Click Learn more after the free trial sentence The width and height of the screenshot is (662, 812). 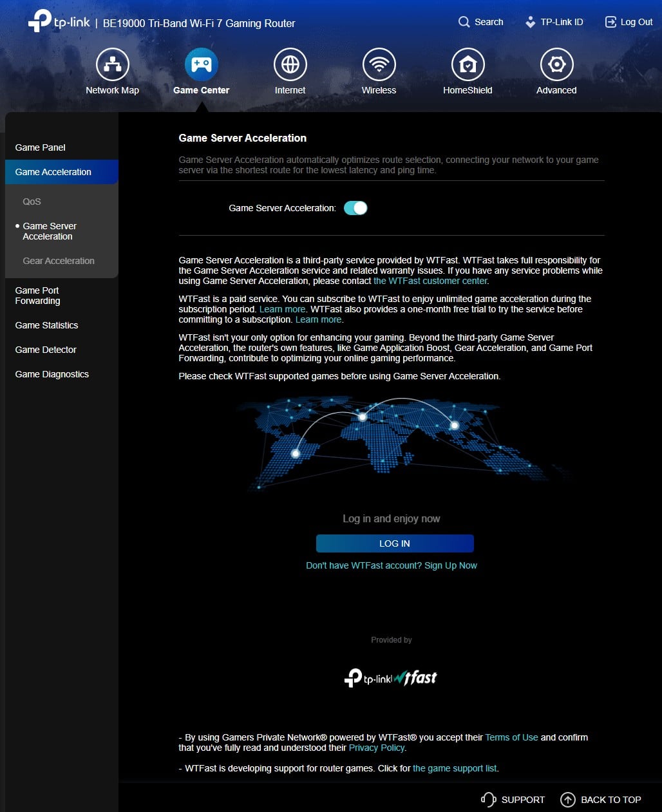(318, 319)
